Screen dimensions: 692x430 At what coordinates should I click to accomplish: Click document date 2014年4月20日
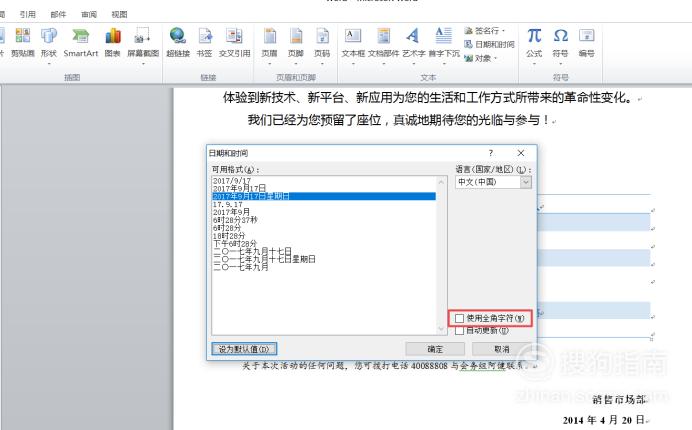point(604,420)
